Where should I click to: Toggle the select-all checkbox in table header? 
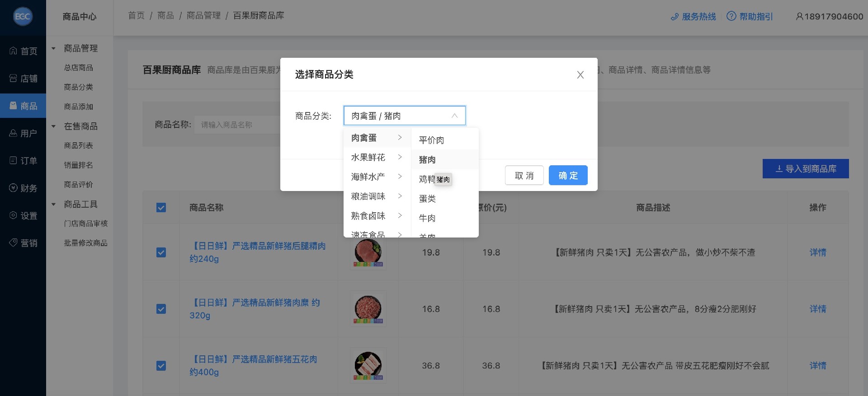click(161, 208)
